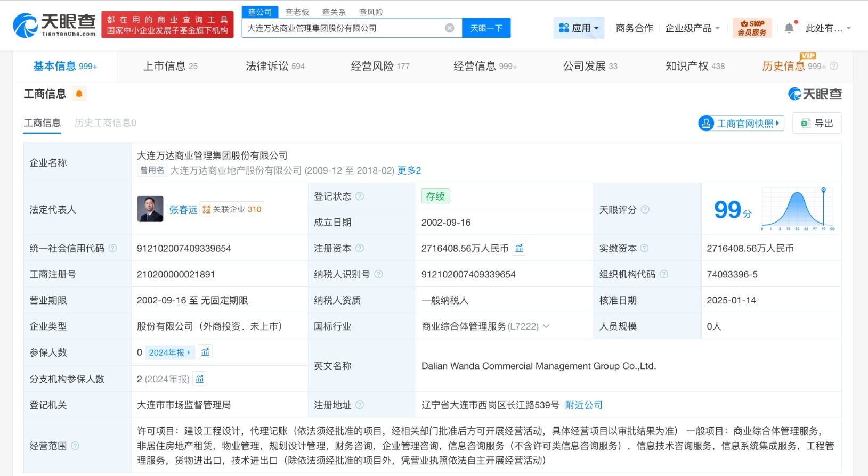The width and height of the screenshot is (868, 476).
Task: Expand the 应用 dropdown menu
Action: point(579,28)
